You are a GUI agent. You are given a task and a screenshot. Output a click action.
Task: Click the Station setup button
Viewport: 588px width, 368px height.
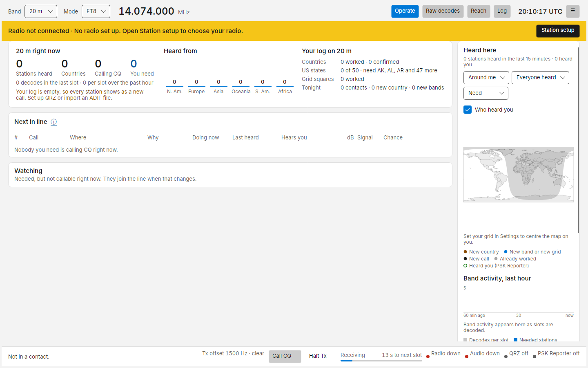pyautogui.click(x=558, y=31)
